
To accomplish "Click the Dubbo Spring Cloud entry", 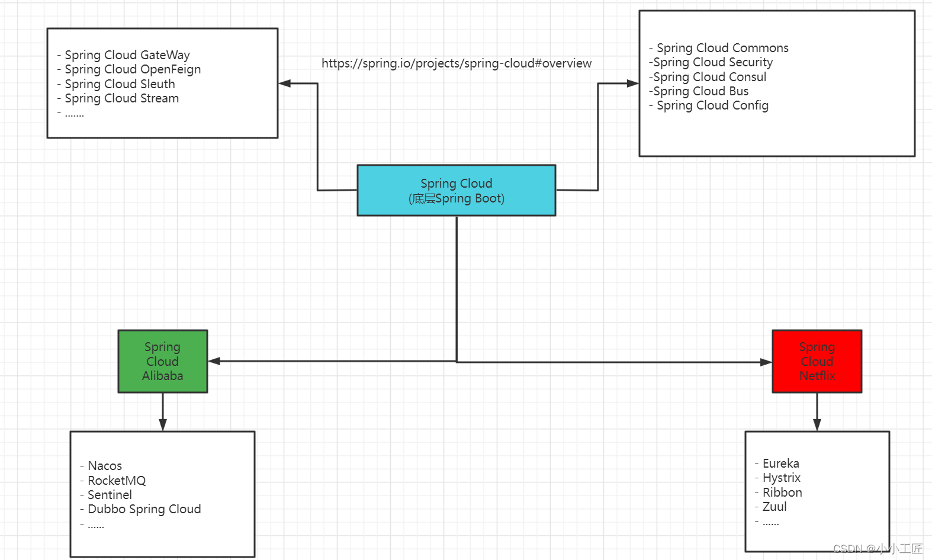I will [x=144, y=509].
